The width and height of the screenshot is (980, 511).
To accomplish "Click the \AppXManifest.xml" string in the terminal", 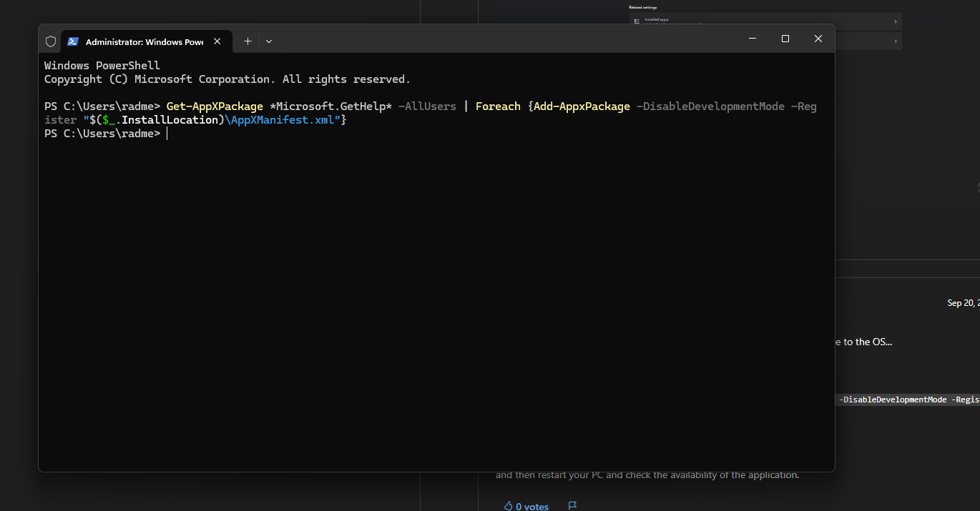I will tap(283, 120).
